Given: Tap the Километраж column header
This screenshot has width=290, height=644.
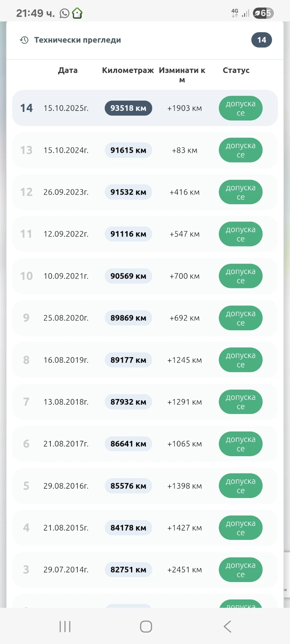Looking at the screenshot, I should (128, 70).
